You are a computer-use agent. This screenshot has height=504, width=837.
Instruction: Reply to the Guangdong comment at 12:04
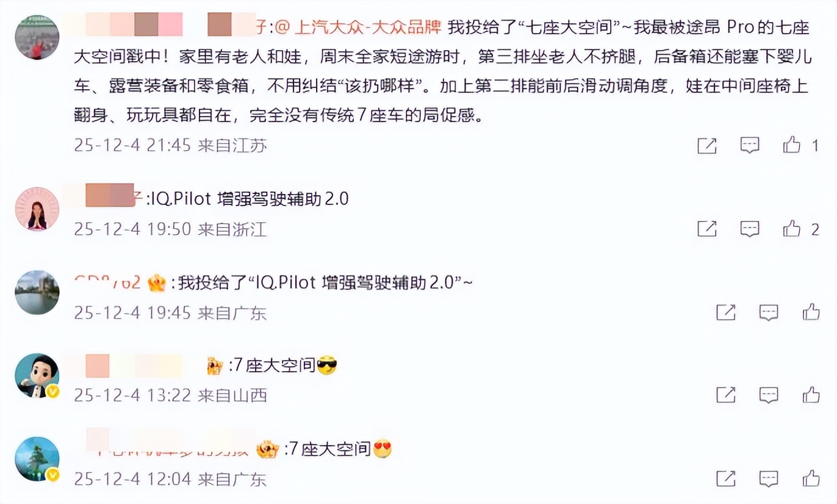tap(769, 478)
